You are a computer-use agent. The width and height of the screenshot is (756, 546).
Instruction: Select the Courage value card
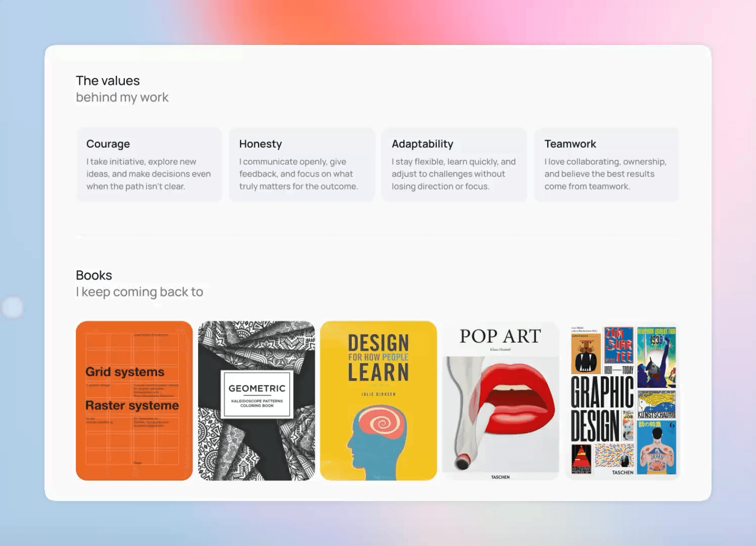150,165
